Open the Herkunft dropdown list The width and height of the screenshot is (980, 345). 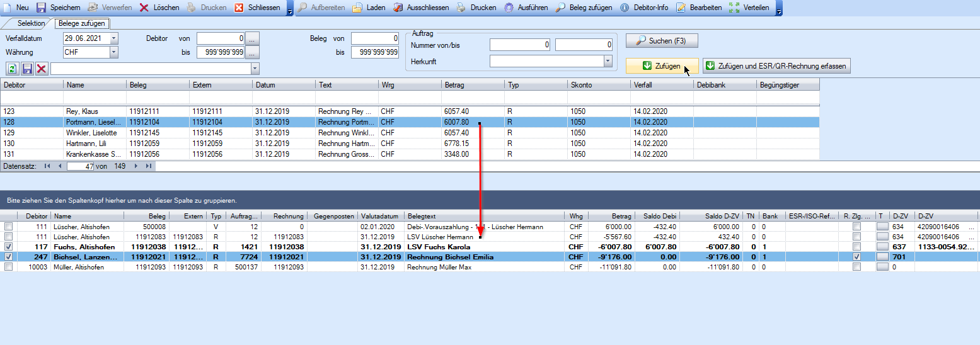[608, 62]
